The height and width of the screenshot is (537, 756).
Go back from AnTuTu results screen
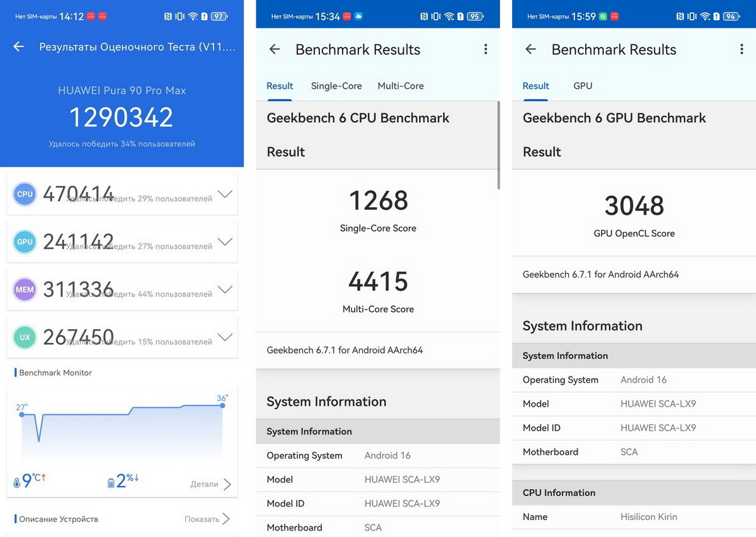18,47
